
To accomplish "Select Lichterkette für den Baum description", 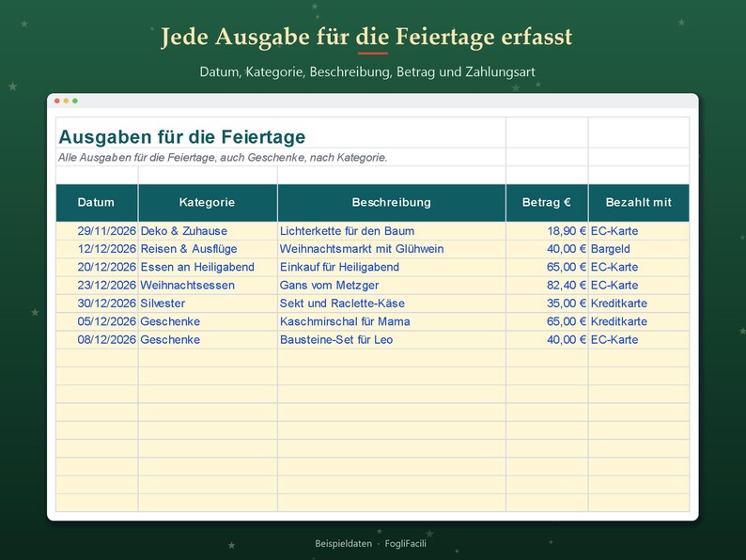I will [392, 231].
